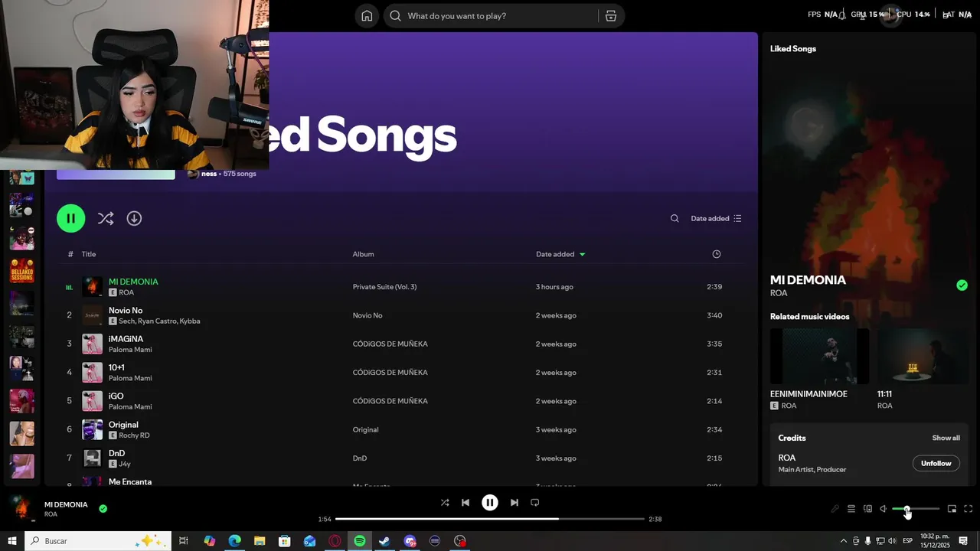Open the 'Novio No' album link
Viewport: 980px width, 551px height.
(367, 315)
